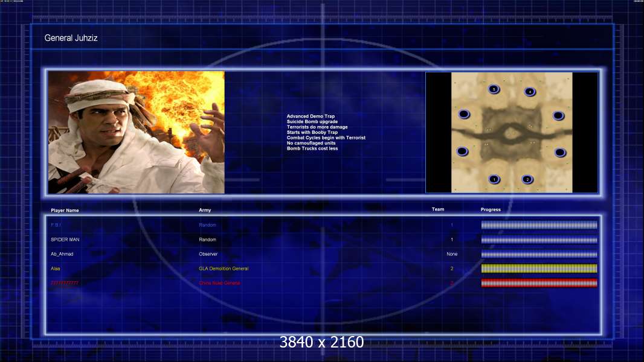This screenshot has width=644, height=362.
Task: Click start position marker 5 on map
Action: point(494,89)
